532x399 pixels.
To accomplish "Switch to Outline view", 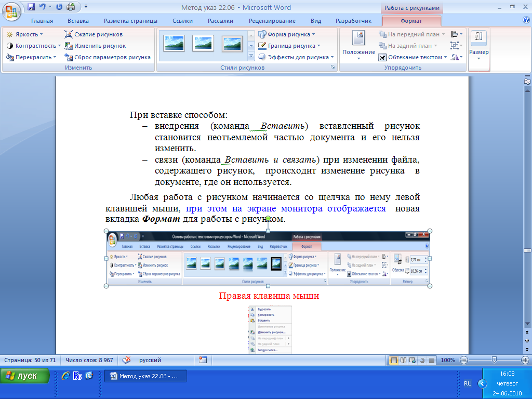I will 422,361.
